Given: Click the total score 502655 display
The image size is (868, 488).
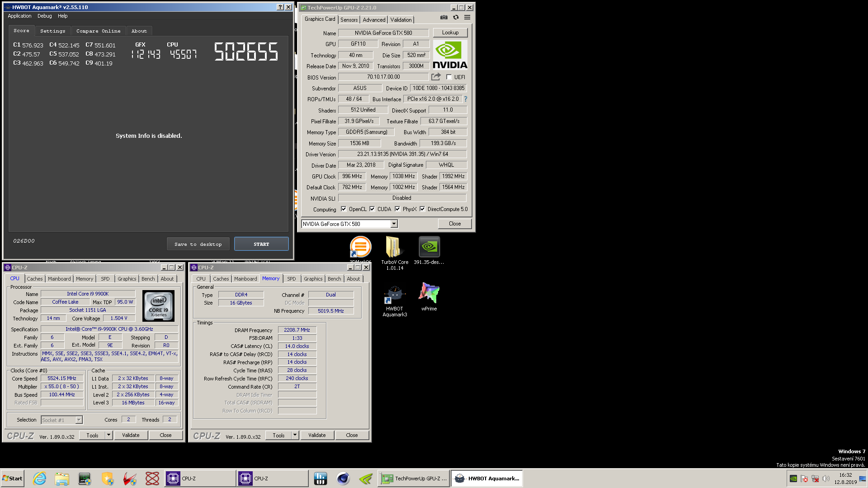Looking at the screenshot, I should (246, 52).
